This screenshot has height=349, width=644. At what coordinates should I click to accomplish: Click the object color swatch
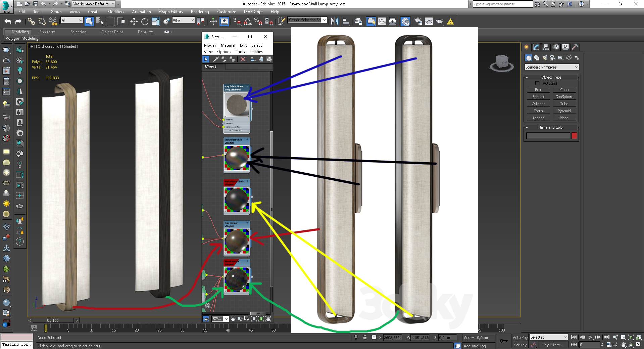(x=574, y=136)
